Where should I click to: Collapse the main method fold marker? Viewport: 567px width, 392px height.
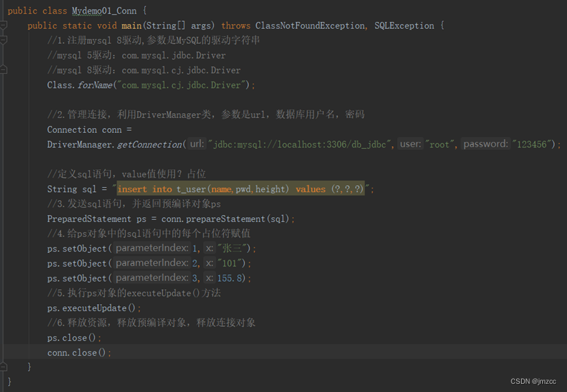[x=3, y=25]
